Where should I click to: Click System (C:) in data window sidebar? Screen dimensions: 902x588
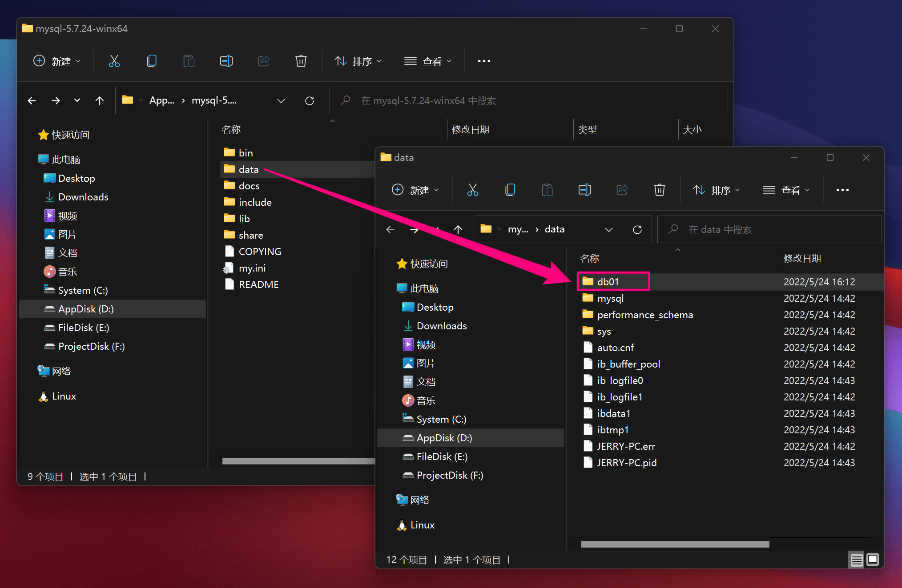click(441, 419)
